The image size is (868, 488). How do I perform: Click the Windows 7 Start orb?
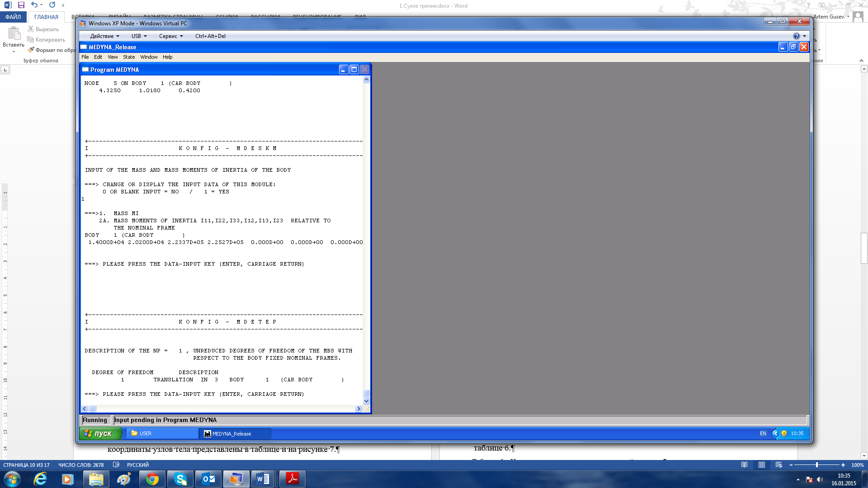[12, 479]
